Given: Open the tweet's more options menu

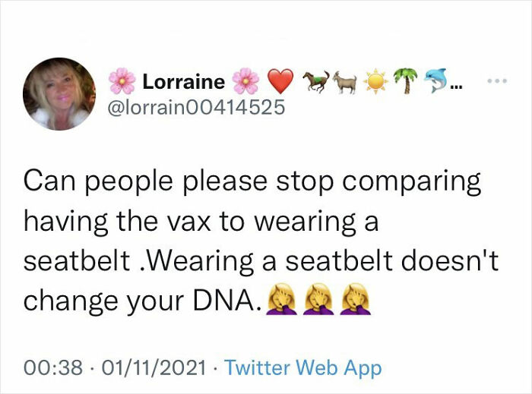Looking at the screenshot, I should pyautogui.click(x=497, y=80).
